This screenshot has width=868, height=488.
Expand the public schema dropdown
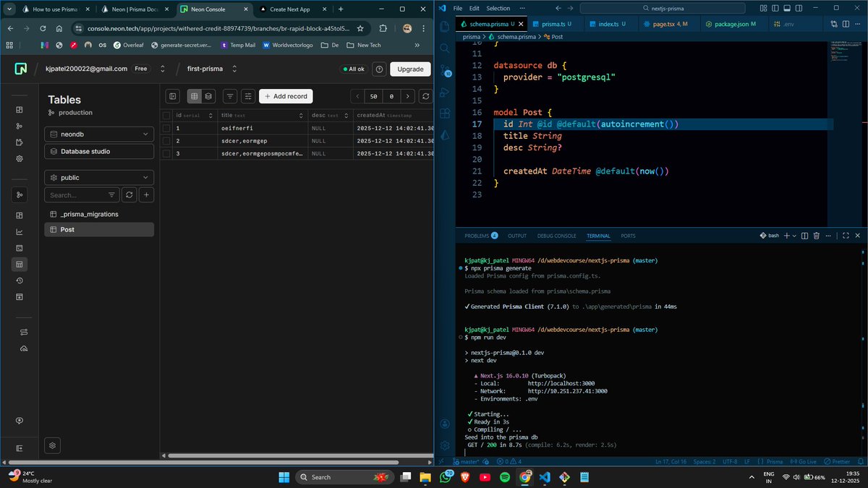pyautogui.click(x=99, y=177)
